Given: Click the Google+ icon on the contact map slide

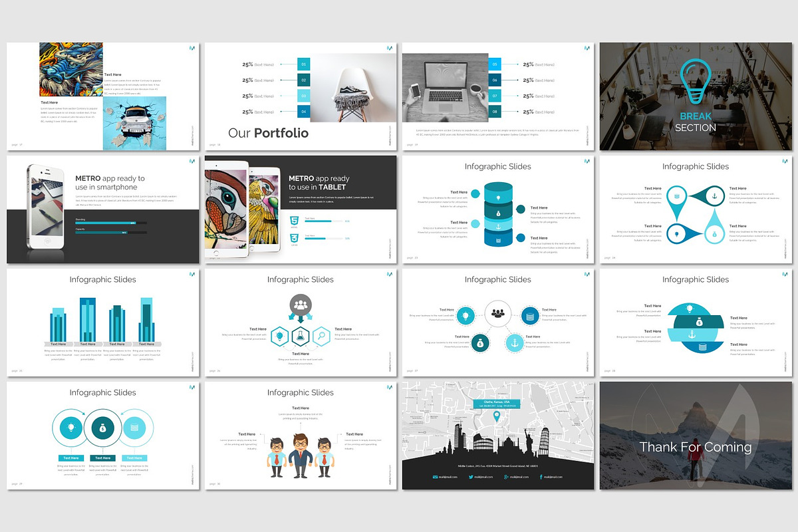Looking at the screenshot, I should (506, 477).
